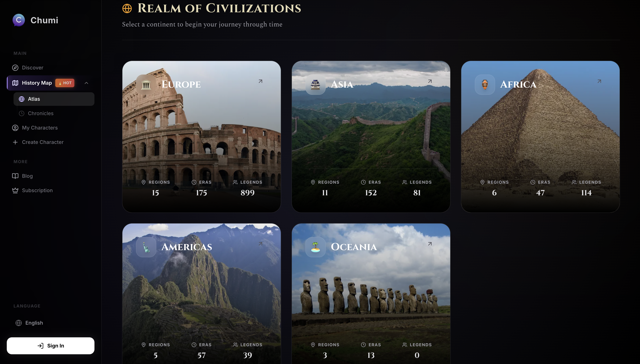Collapse the History Map chevron
640x364 pixels.
click(86, 83)
